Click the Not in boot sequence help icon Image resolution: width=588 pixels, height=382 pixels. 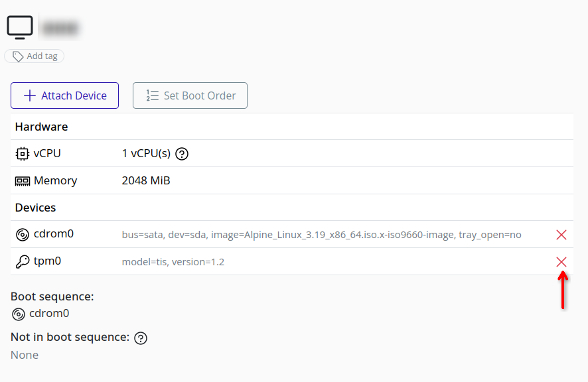(x=141, y=338)
